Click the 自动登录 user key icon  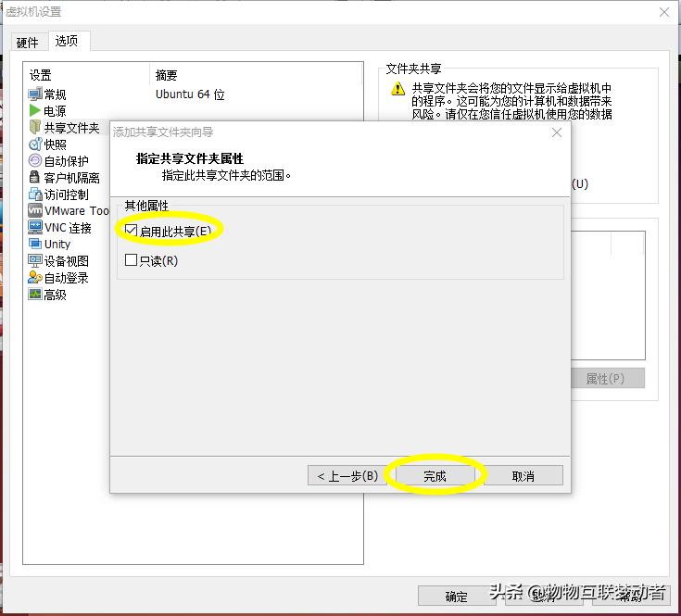35,277
